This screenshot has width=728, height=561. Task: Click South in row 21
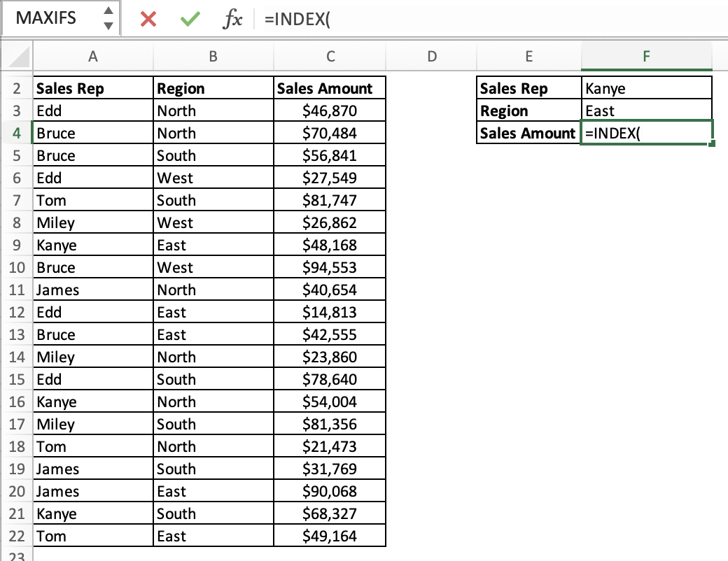pyautogui.click(x=213, y=513)
